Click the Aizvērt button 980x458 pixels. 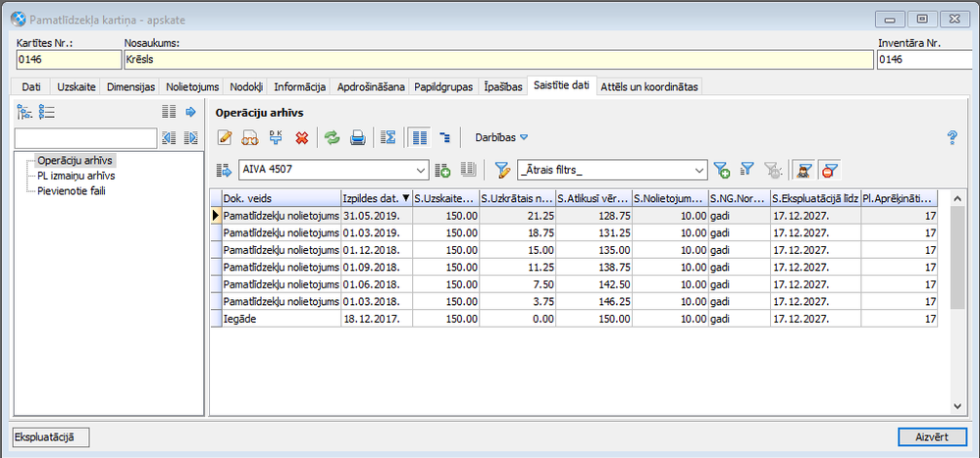[933, 436]
